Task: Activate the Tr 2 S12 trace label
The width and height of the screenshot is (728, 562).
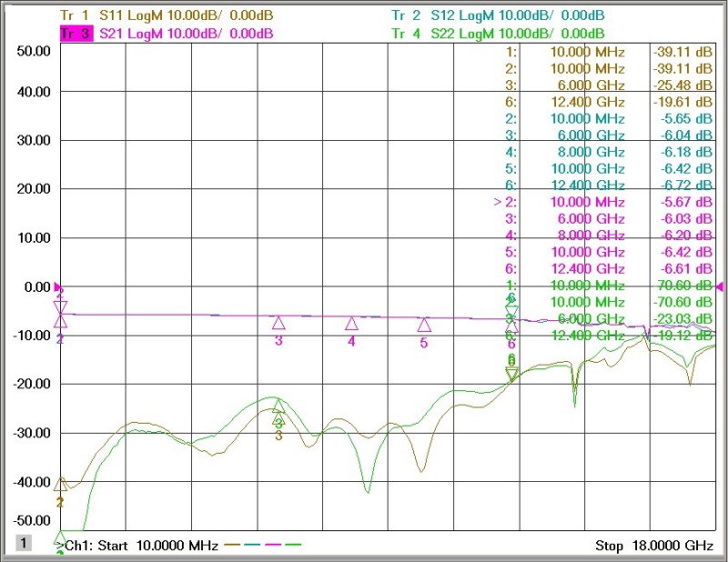Action: pyautogui.click(x=498, y=15)
